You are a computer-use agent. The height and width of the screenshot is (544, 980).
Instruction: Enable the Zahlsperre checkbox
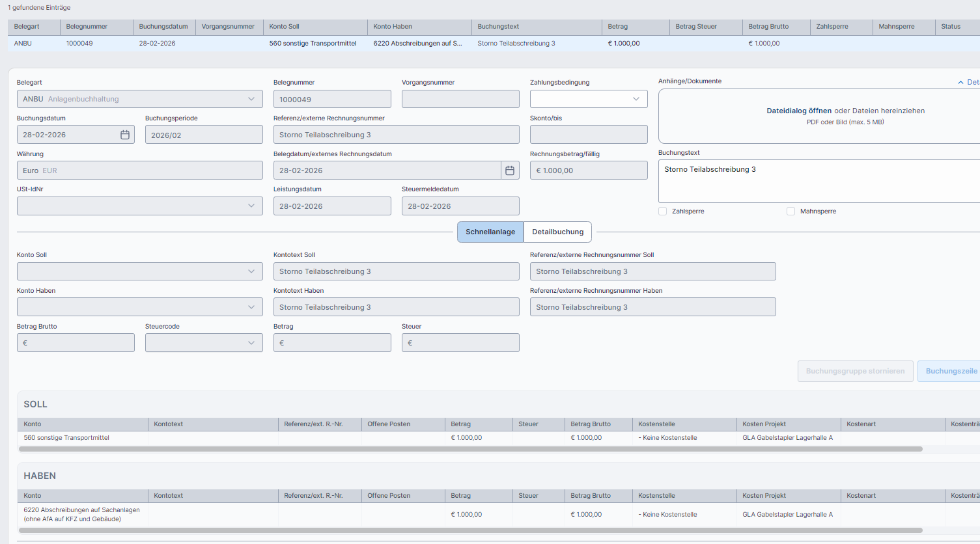point(663,211)
